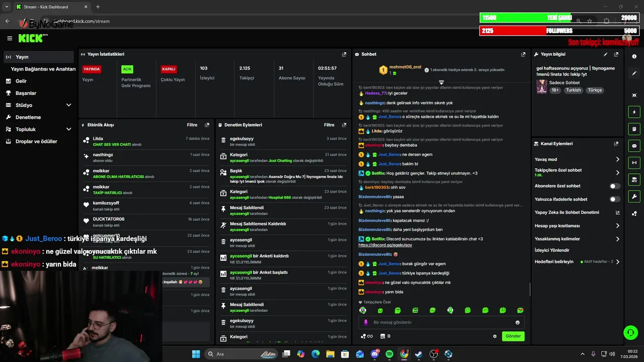Image resolution: width=644 pixels, height=362 pixels.
Task: Toggle the wrench widget in right sidebar
Action: [634, 196]
